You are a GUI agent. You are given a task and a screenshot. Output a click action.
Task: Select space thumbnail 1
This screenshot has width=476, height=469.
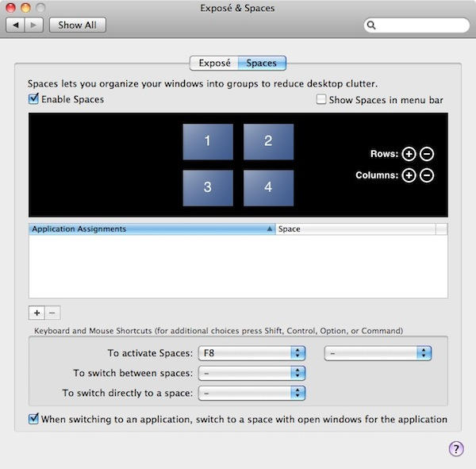pos(208,141)
